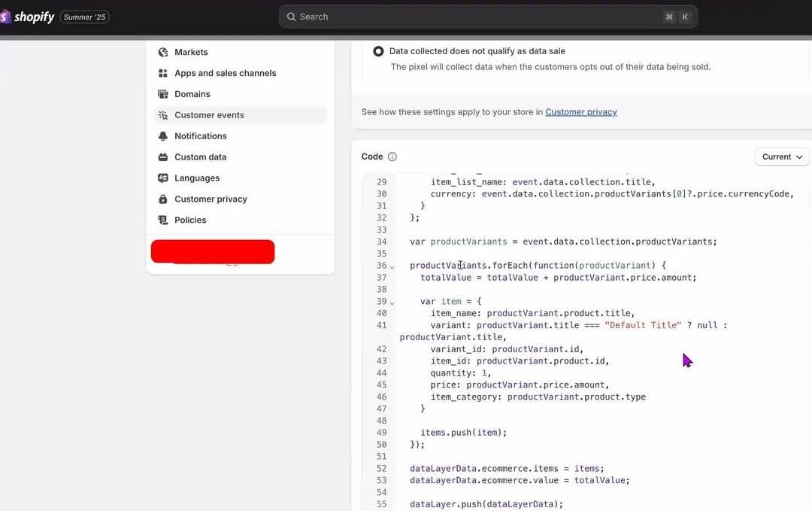Click the Policies document icon

click(x=162, y=220)
